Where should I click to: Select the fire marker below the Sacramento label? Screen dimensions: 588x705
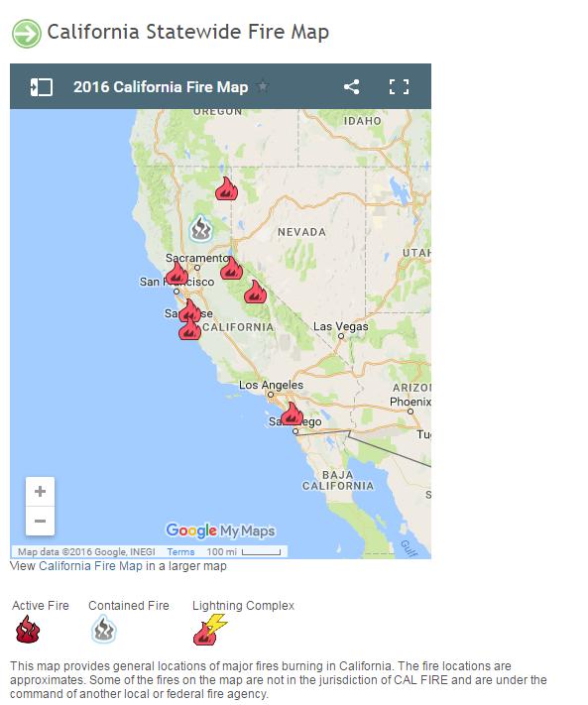tap(176, 273)
